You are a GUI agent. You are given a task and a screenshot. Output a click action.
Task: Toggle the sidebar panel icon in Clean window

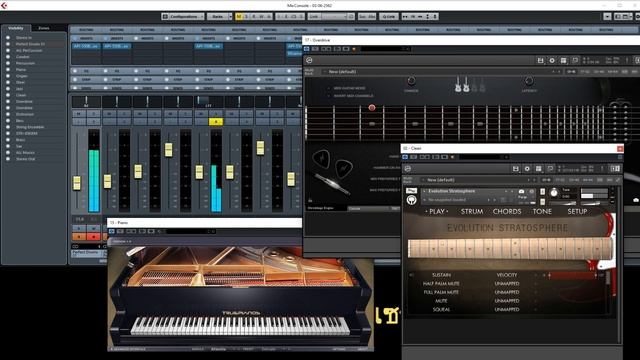[x=615, y=169]
